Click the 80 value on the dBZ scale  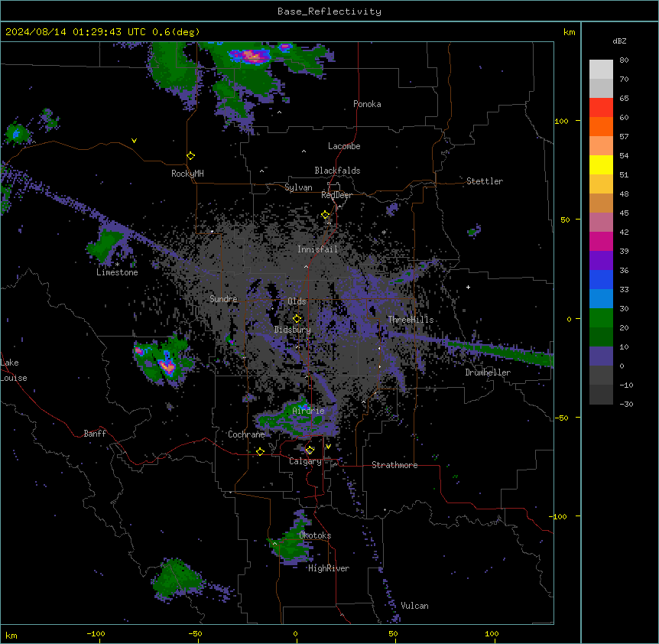click(624, 60)
